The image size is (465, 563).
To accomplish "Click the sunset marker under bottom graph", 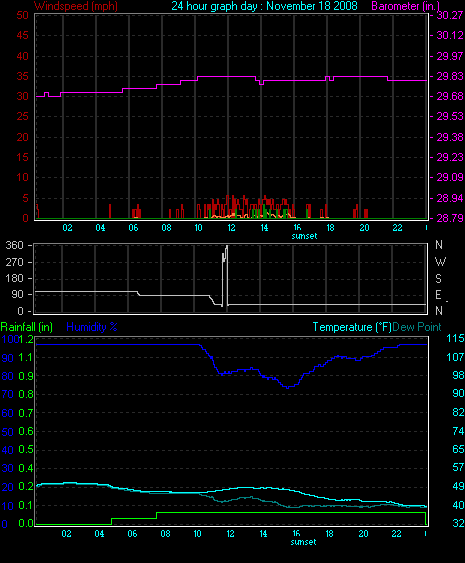I will click(x=303, y=542).
